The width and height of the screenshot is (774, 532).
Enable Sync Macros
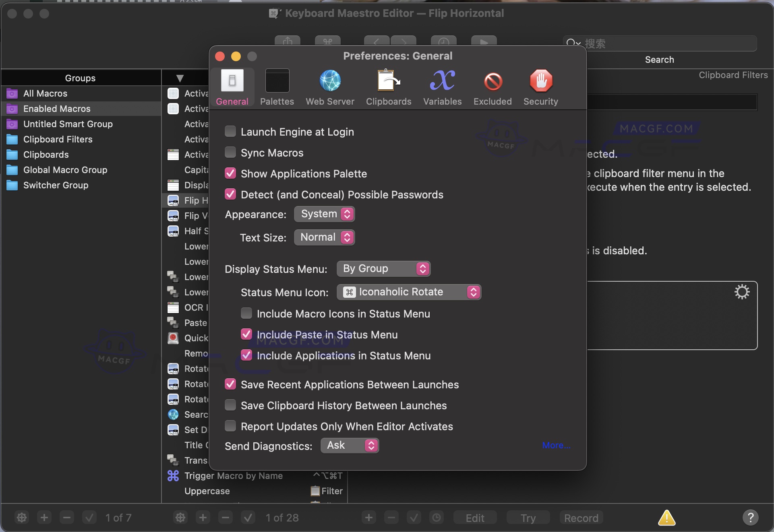230,152
